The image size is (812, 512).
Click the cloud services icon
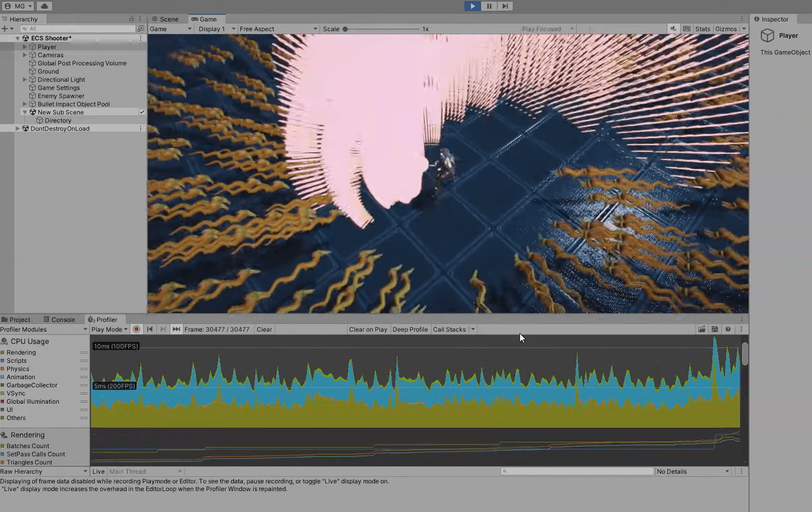(x=44, y=6)
